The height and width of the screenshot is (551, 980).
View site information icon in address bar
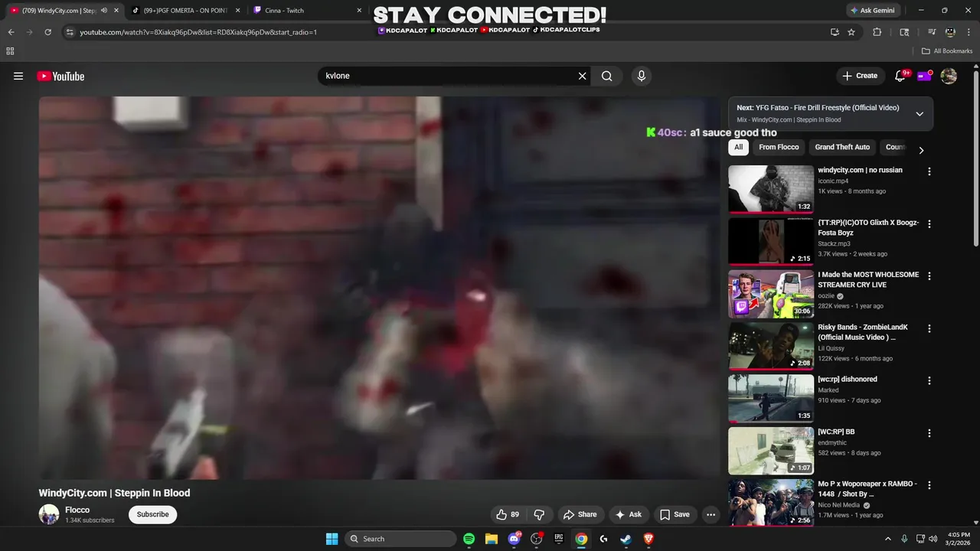tap(70, 32)
